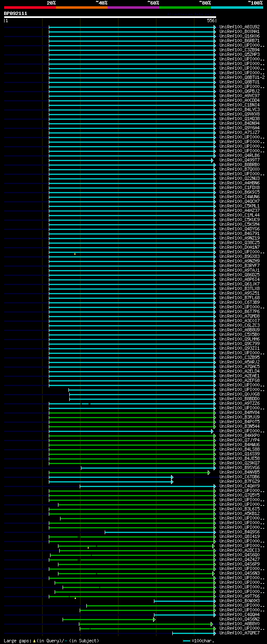Pick the UniRef100_Q22NU3 entry
Screen dimensions: 267x644
[x=239, y=179]
